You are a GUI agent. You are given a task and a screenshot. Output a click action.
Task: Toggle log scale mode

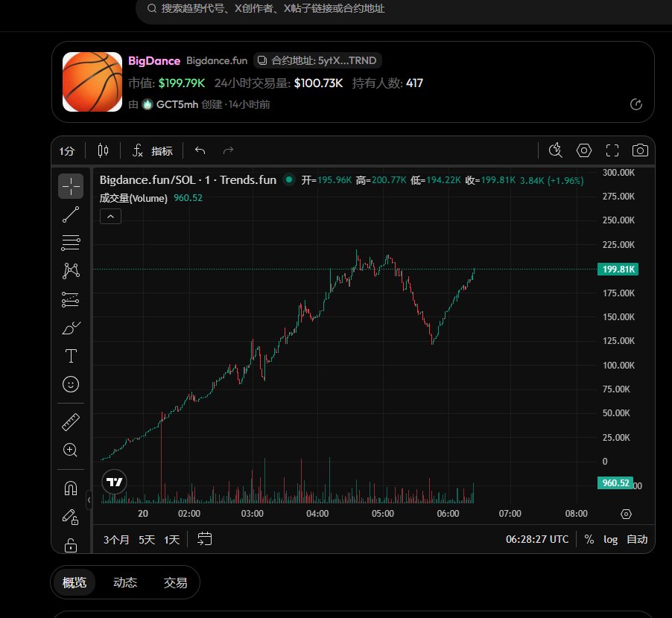(x=610, y=539)
